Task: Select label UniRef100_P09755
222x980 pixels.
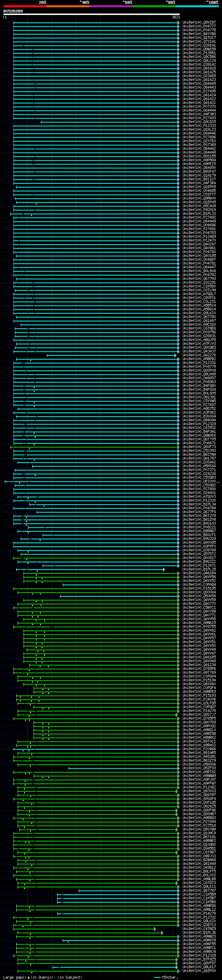Action: (x=199, y=626)
